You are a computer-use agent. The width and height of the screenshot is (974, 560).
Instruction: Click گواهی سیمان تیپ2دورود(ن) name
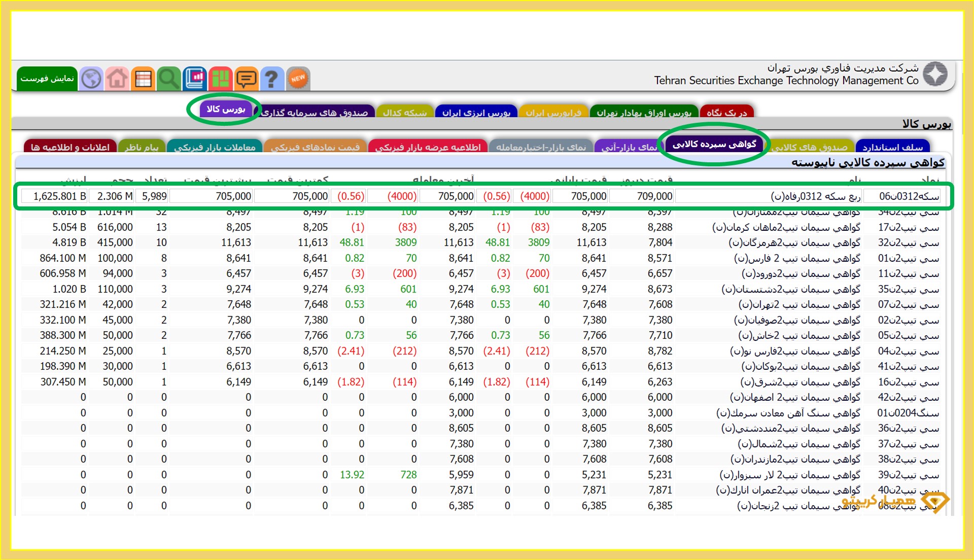click(801, 273)
